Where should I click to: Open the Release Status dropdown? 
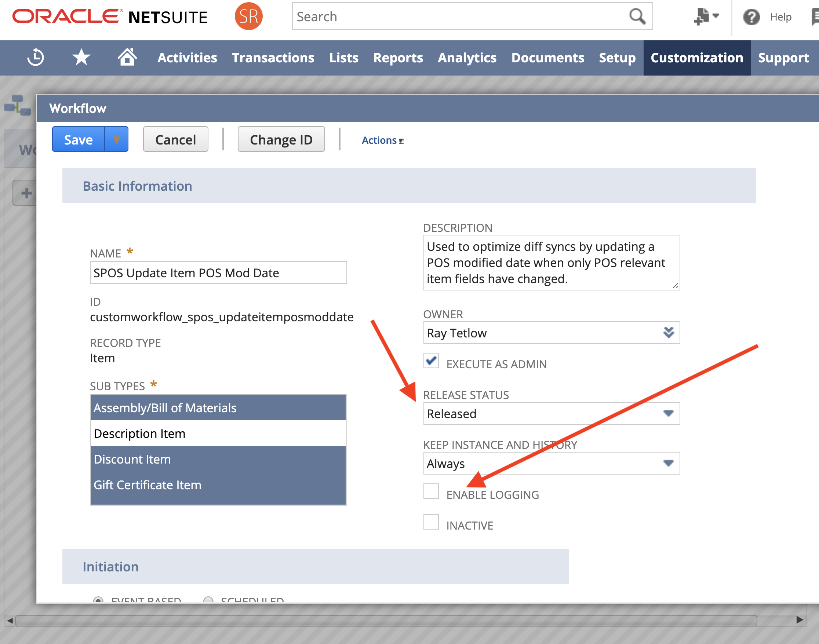point(668,413)
